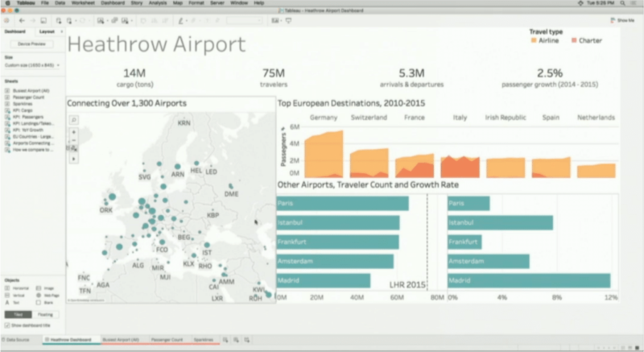This screenshot has height=352, width=644.
Task: Open the Show Me panel
Action: coord(622,20)
